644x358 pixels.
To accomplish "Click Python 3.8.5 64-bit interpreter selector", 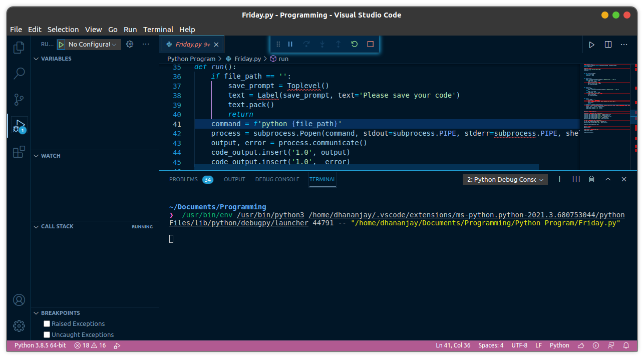I will point(40,345).
